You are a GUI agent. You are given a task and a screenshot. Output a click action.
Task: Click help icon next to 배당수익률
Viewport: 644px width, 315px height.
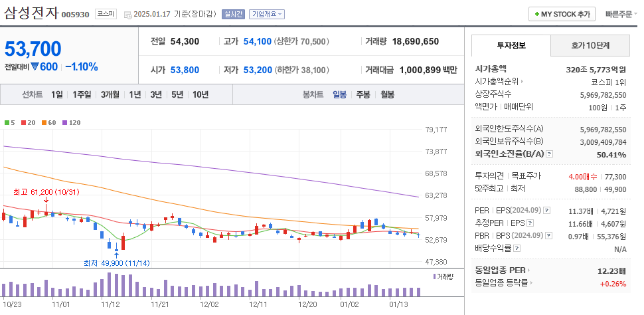point(517,249)
